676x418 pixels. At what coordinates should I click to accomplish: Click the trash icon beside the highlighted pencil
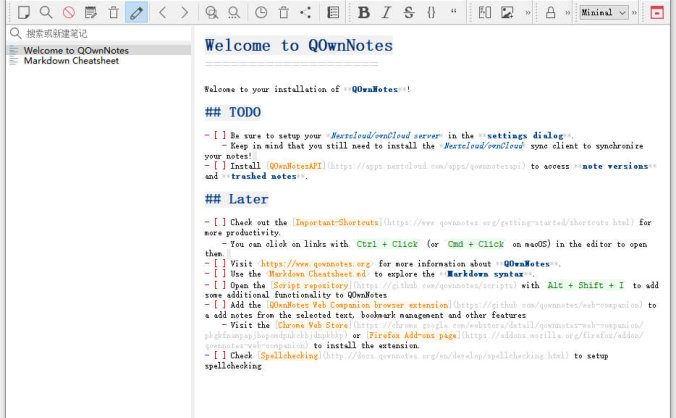(113, 12)
